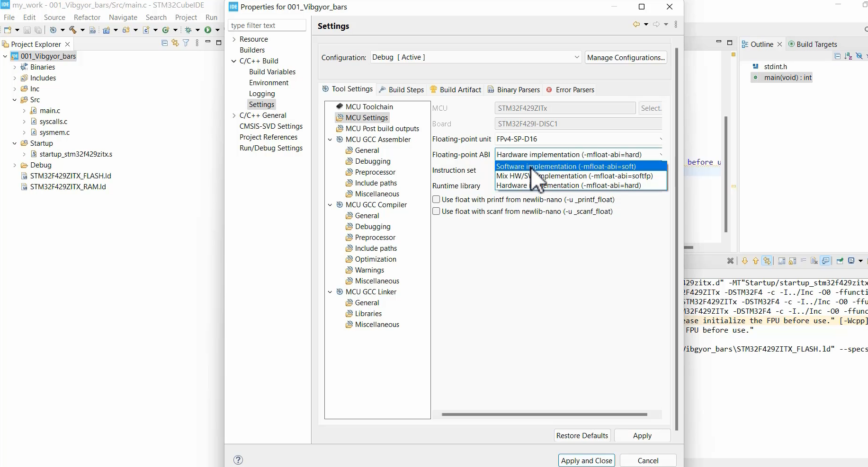Switch to the Build Steps tab

pos(401,89)
